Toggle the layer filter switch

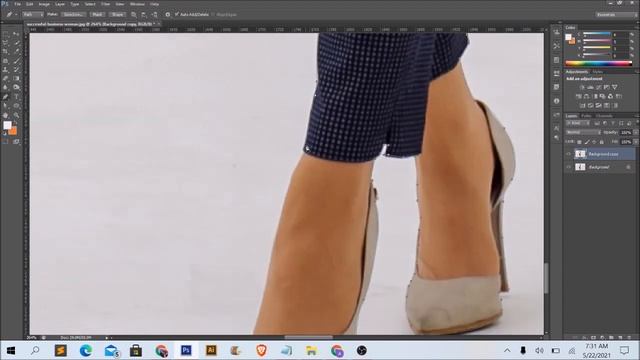pos(638,121)
